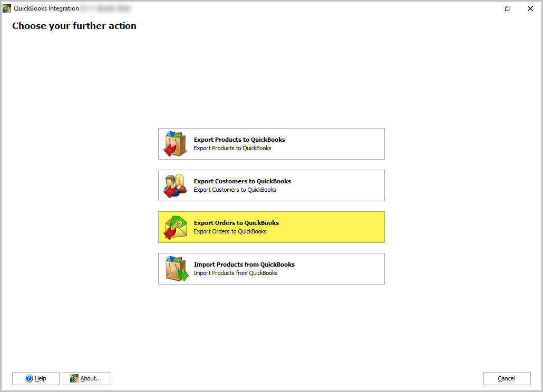543x392 pixels.
Task: Open Help via its label
Action: (41, 378)
